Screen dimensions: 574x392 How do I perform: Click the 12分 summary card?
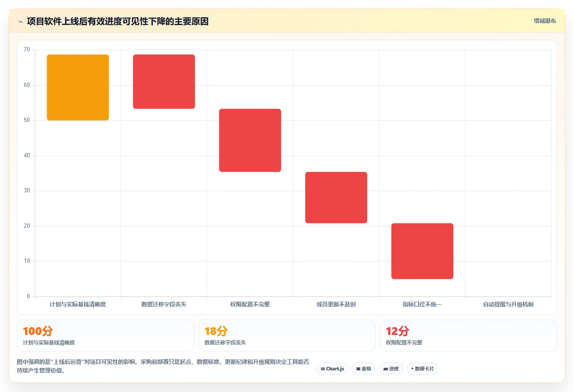468,335
